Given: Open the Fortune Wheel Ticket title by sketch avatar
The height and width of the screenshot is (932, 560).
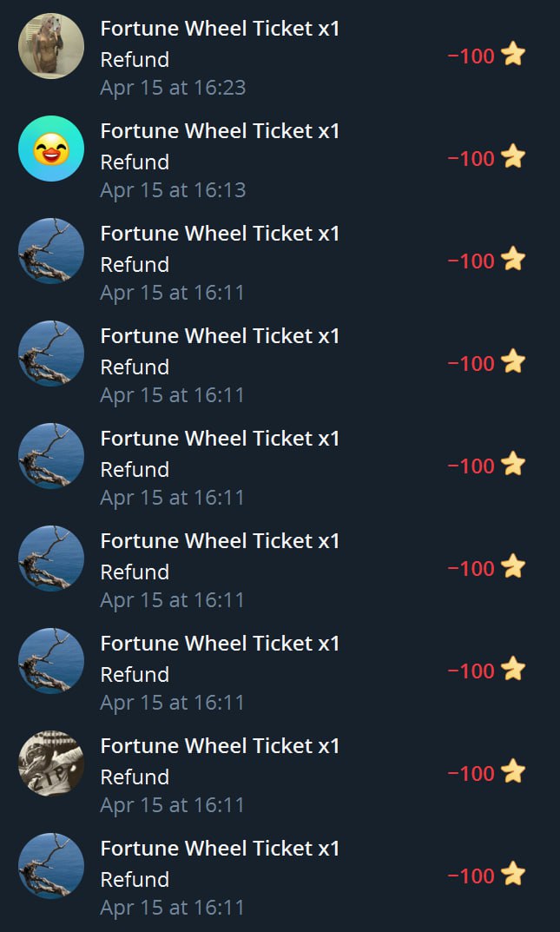Looking at the screenshot, I should click(220, 745).
